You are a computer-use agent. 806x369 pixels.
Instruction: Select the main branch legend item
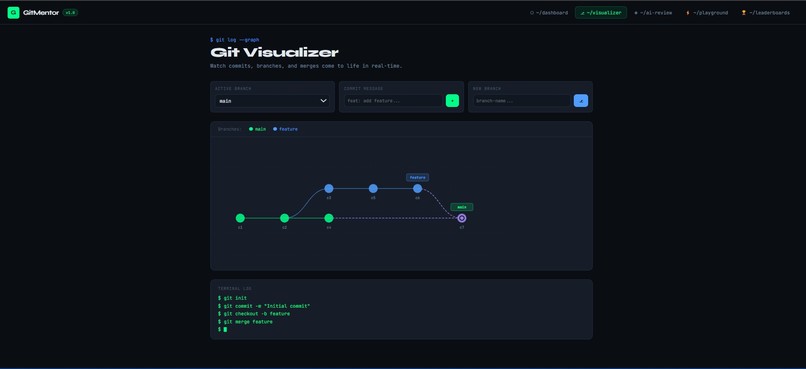(x=258, y=129)
